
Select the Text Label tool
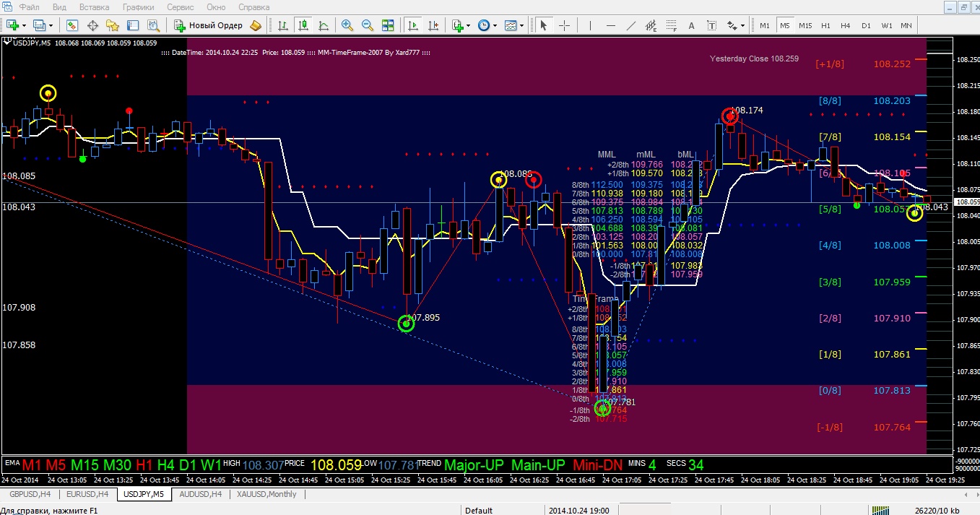[712, 25]
